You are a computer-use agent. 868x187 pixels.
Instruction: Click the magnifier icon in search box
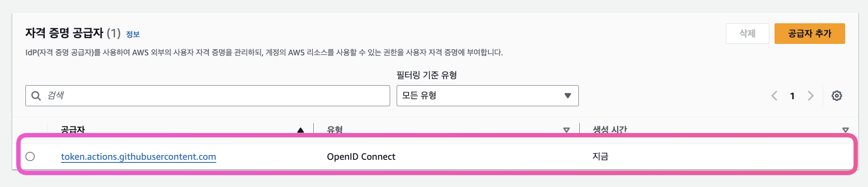[x=36, y=96]
